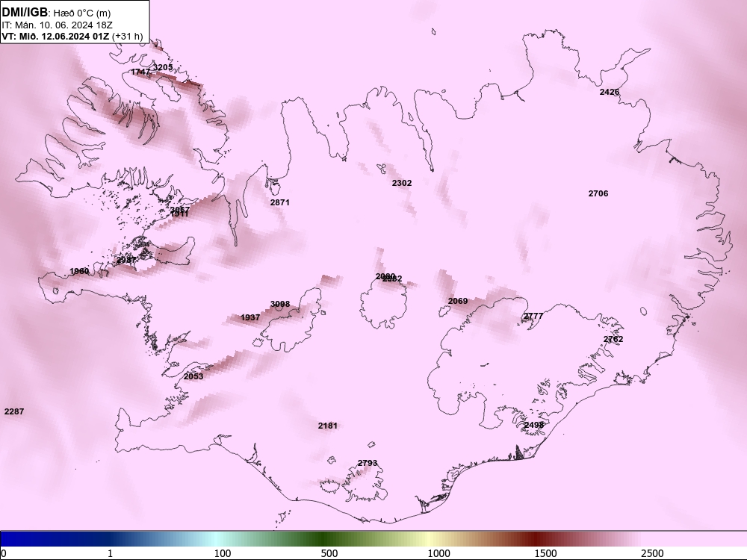Click the 1500 label on the color scale
The image size is (747, 560).
click(x=545, y=553)
